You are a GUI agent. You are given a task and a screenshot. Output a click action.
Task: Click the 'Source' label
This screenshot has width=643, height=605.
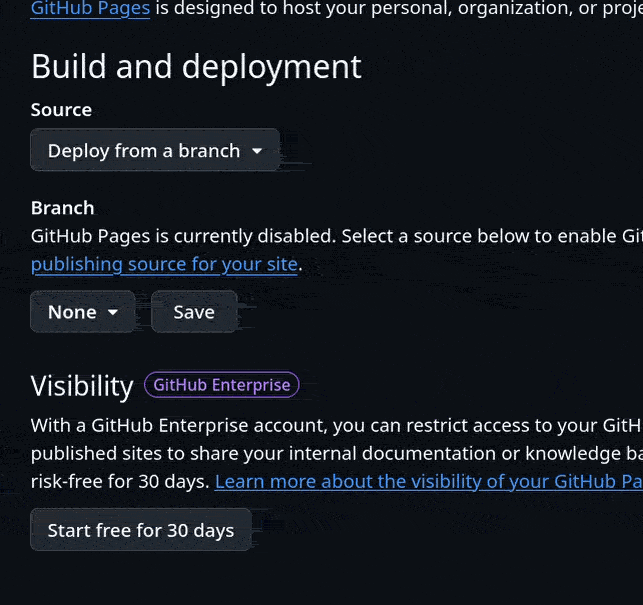pos(61,110)
